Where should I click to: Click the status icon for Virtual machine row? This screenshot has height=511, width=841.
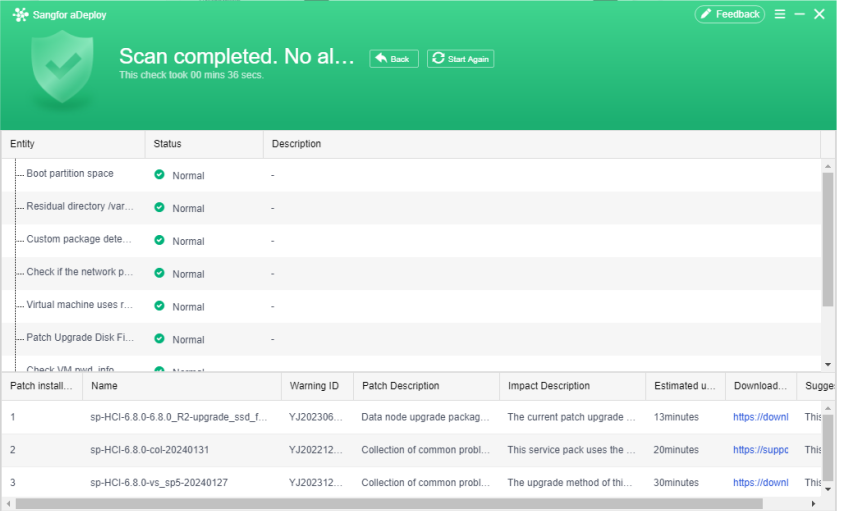(x=159, y=306)
